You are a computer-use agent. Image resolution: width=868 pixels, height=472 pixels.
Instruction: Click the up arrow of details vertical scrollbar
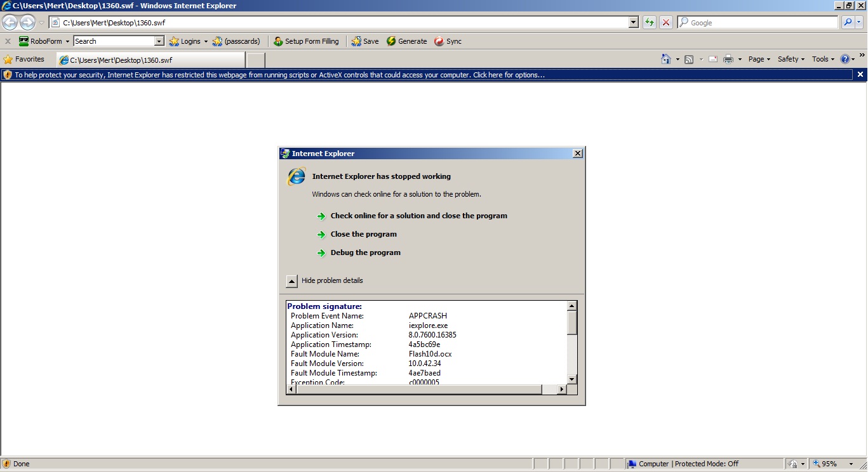pos(572,306)
